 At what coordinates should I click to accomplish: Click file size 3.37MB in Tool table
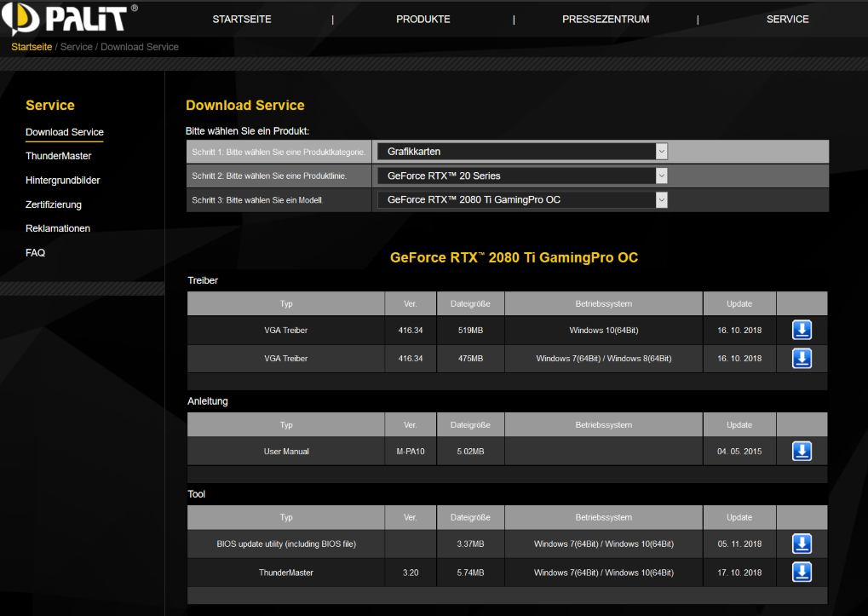pyautogui.click(x=470, y=544)
